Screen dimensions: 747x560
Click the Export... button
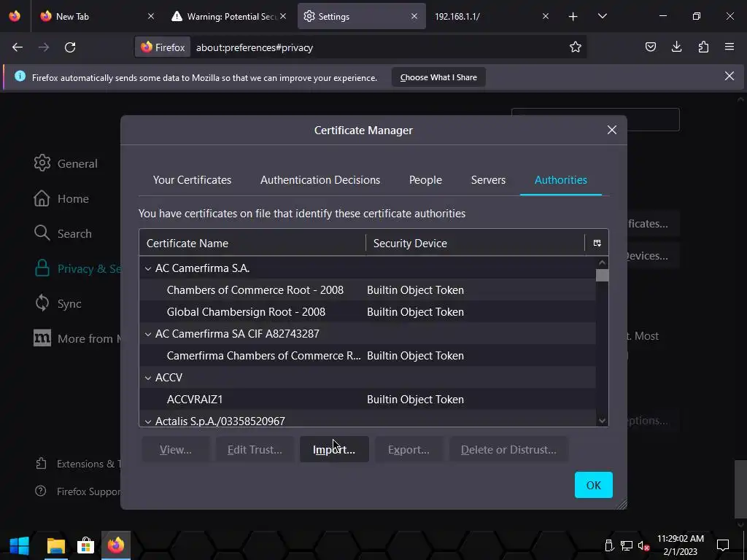pyautogui.click(x=409, y=449)
